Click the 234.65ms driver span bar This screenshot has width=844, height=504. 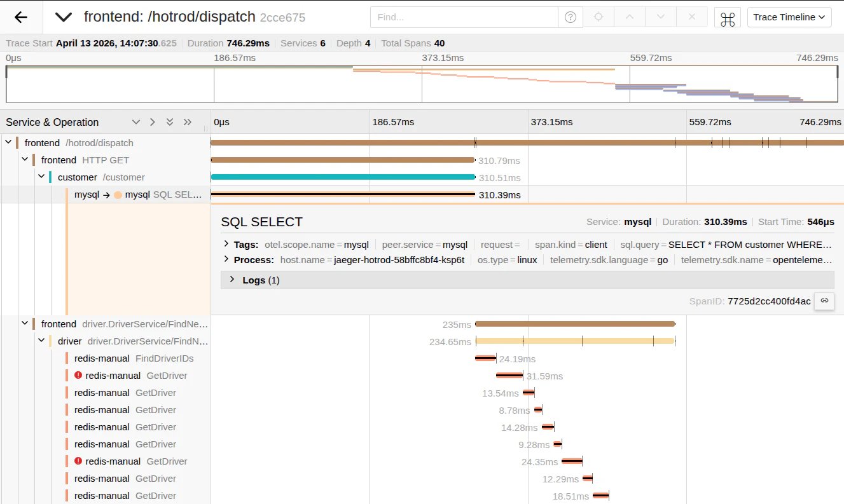click(x=575, y=341)
